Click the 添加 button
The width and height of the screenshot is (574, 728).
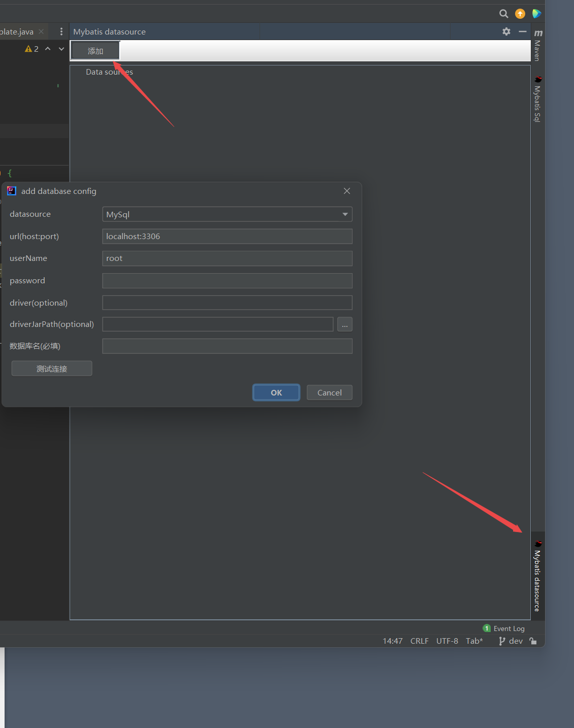pos(95,51)
